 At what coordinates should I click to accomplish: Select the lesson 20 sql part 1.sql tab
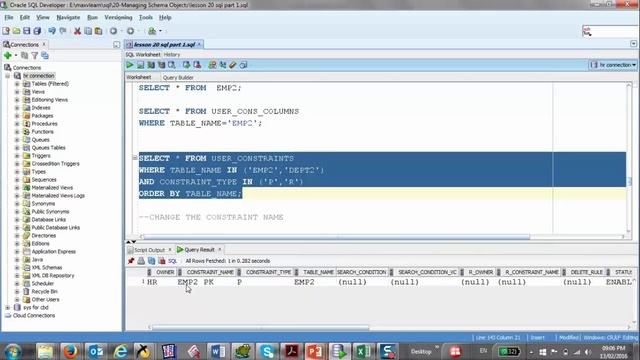164,44
